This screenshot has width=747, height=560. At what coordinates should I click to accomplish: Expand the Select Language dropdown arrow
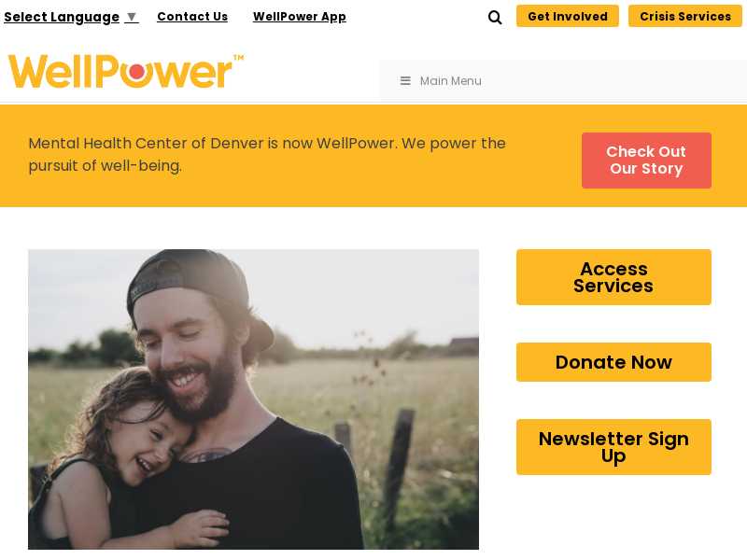tap(132, 17)
